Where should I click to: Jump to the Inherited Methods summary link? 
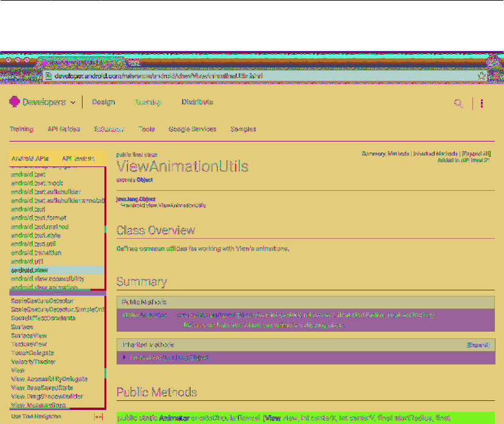click(x=435, y=154)
